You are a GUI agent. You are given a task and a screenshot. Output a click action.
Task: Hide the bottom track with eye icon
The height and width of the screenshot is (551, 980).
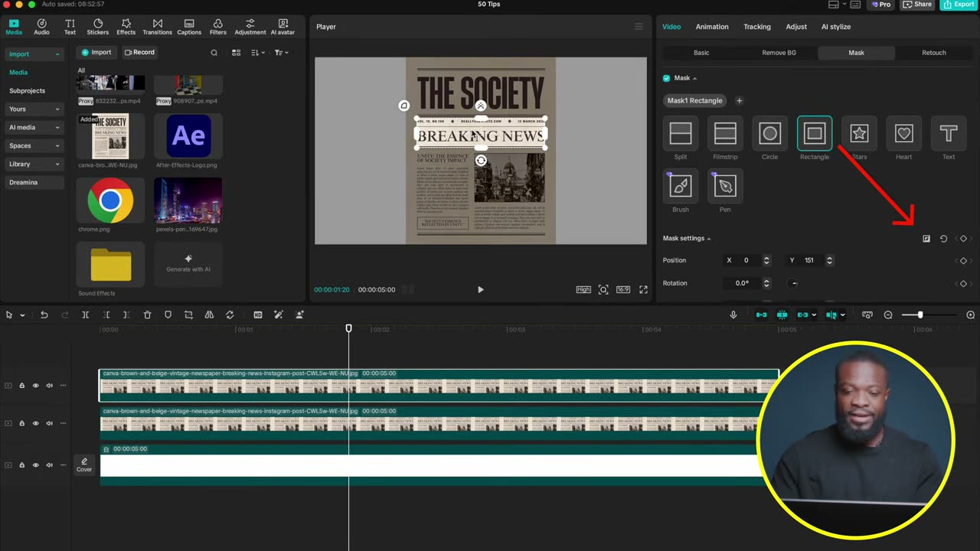coord(35,465)
